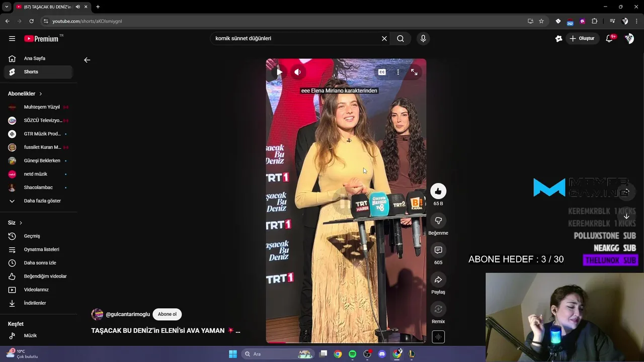Select Ana Sayfa in sidebar

click(x=38, y=58)
